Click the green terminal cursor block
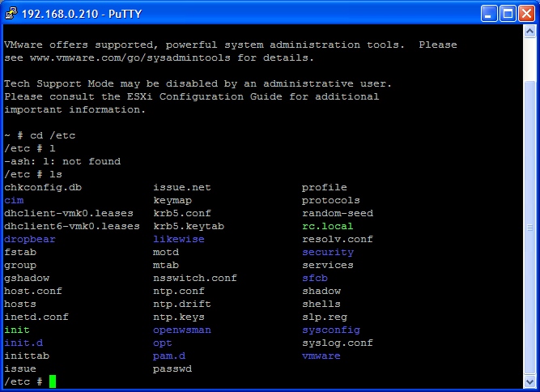540x392 pixels. point(53,381)
